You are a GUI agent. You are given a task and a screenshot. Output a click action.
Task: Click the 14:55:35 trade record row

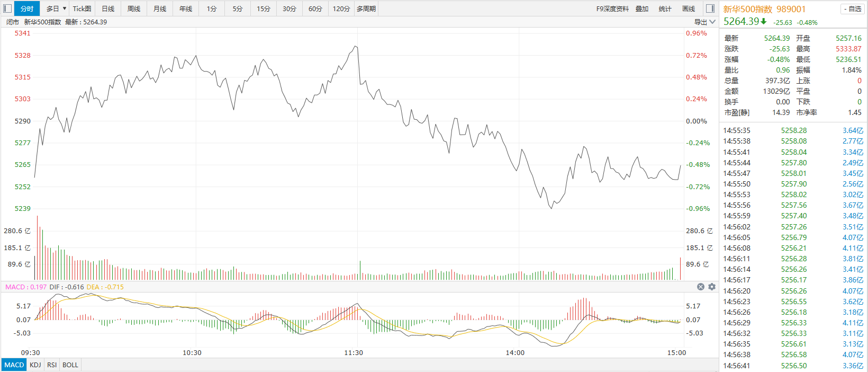[x=793, y=130]
